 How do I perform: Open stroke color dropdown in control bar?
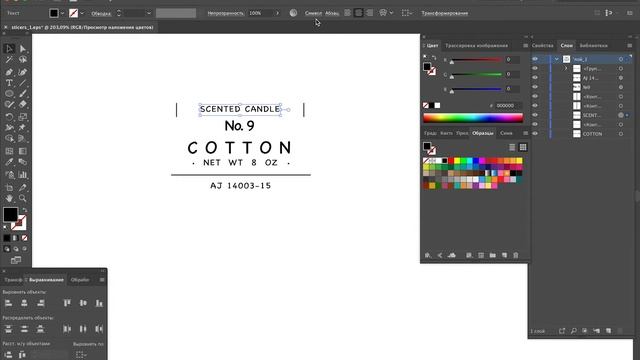point(82,13)
